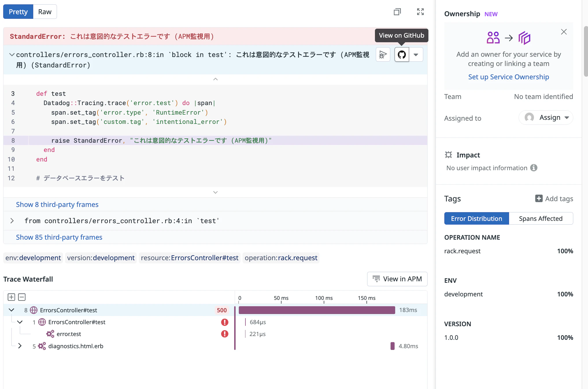Select the Spans Affected tab
588x389 pixels.
pos(541,218)
